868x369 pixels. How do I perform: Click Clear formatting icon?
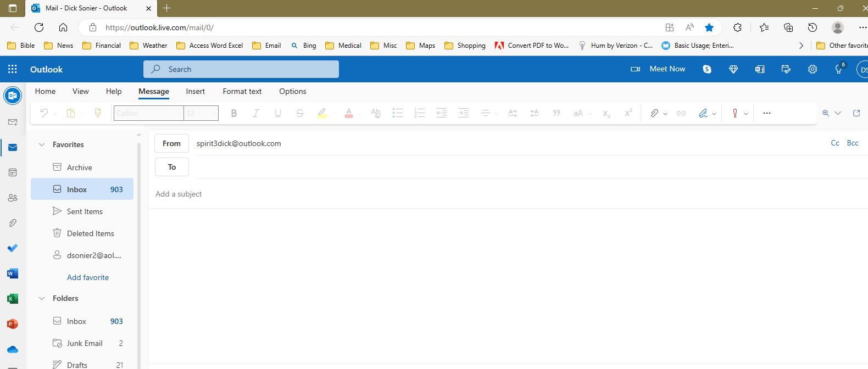coord(376,113)
